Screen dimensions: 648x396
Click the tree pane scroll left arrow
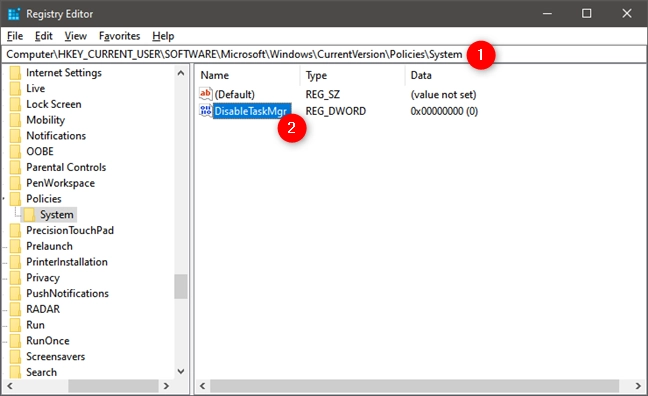(x=10, y=386)
